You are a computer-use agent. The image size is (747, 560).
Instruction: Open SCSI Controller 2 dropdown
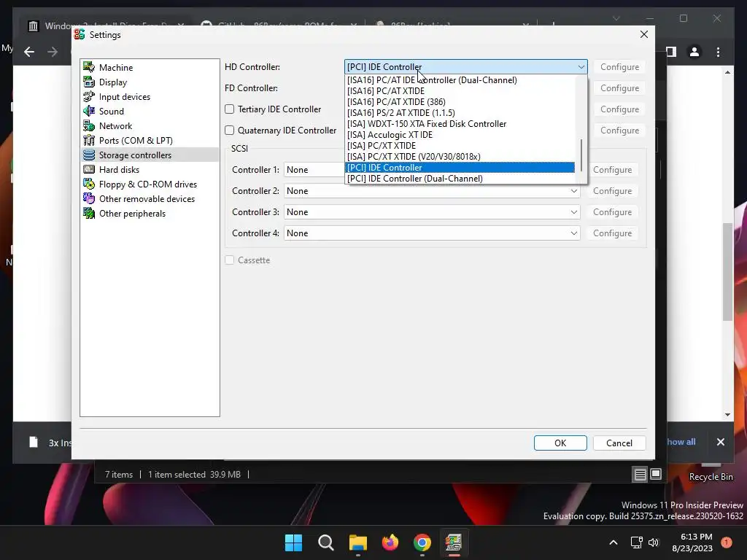[x=432, y=191]
